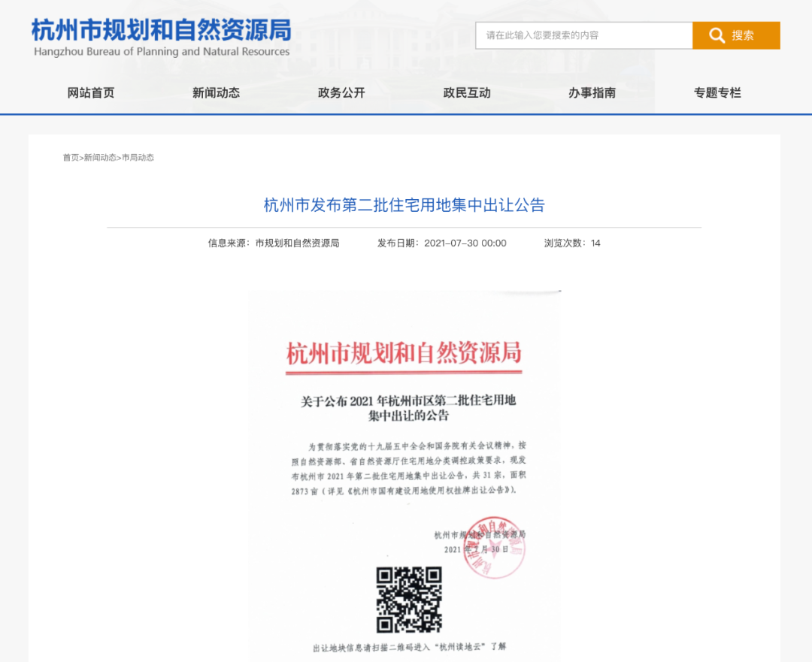Open the 政务公开 navigation item
812x662 pixels.
341,93
